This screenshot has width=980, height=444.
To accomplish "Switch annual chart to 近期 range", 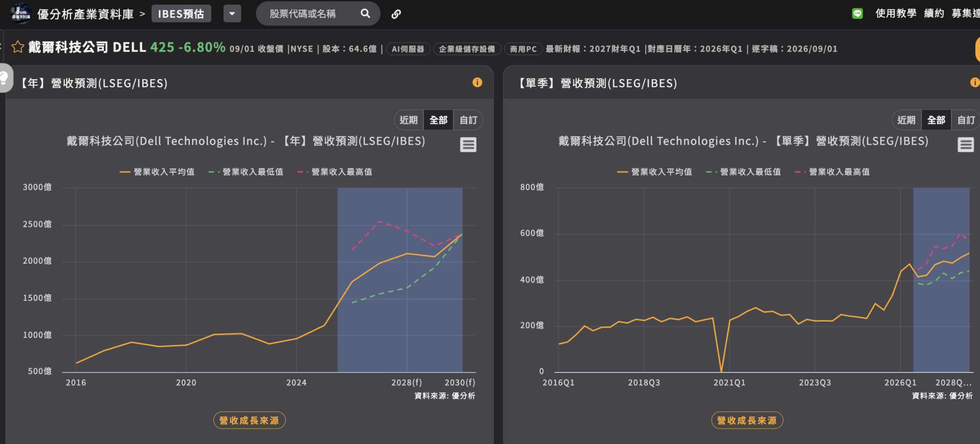I will (x=408, y=120).
